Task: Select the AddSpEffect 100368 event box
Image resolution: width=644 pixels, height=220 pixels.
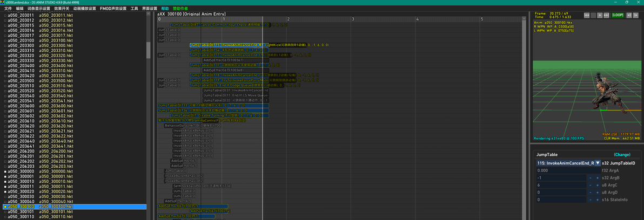Action: click(236, 70)
